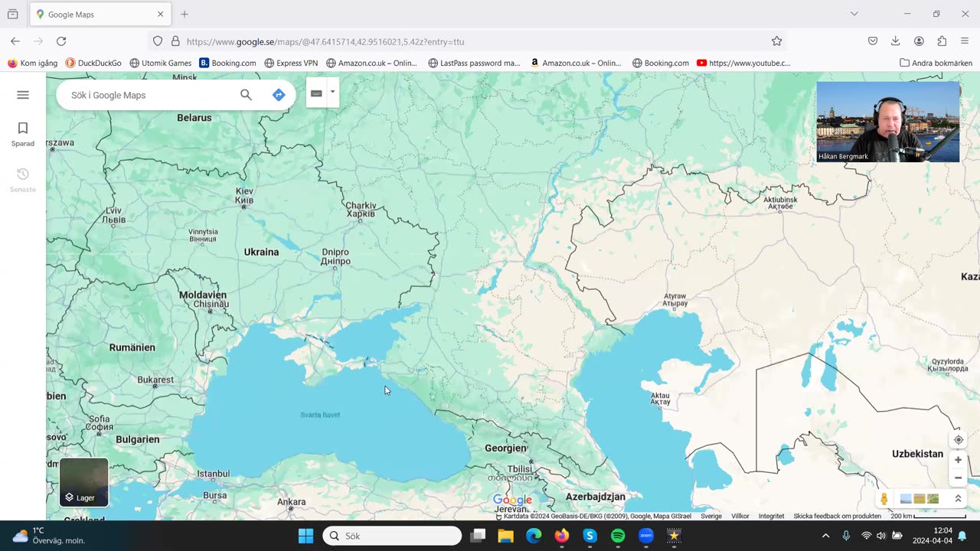Open the weather widget on taskbar
Image resolution: width=980 pixels, height=551 pixels.
coord(49,536)
